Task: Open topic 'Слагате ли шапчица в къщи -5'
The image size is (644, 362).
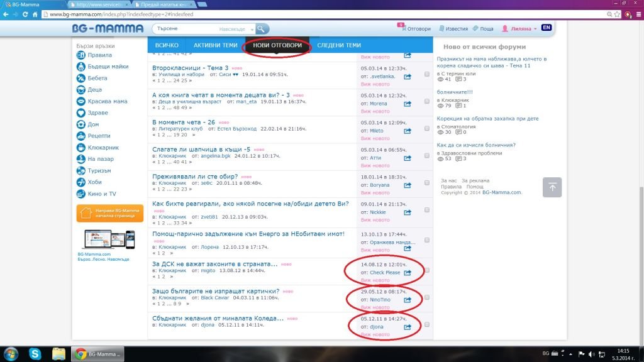Action: 202,149
